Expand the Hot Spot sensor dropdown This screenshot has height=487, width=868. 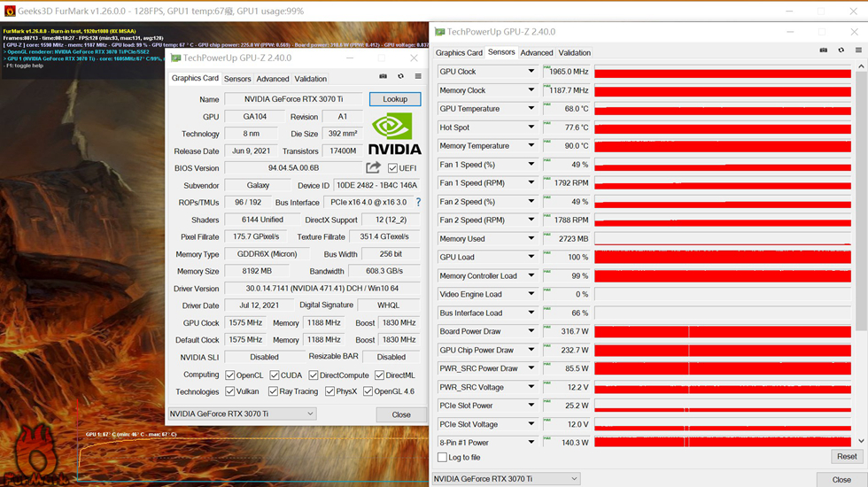531,127
